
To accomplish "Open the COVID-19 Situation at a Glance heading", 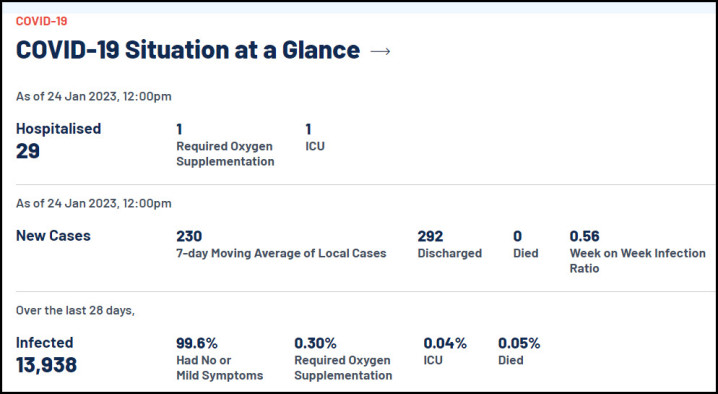I will click(188, 49).
